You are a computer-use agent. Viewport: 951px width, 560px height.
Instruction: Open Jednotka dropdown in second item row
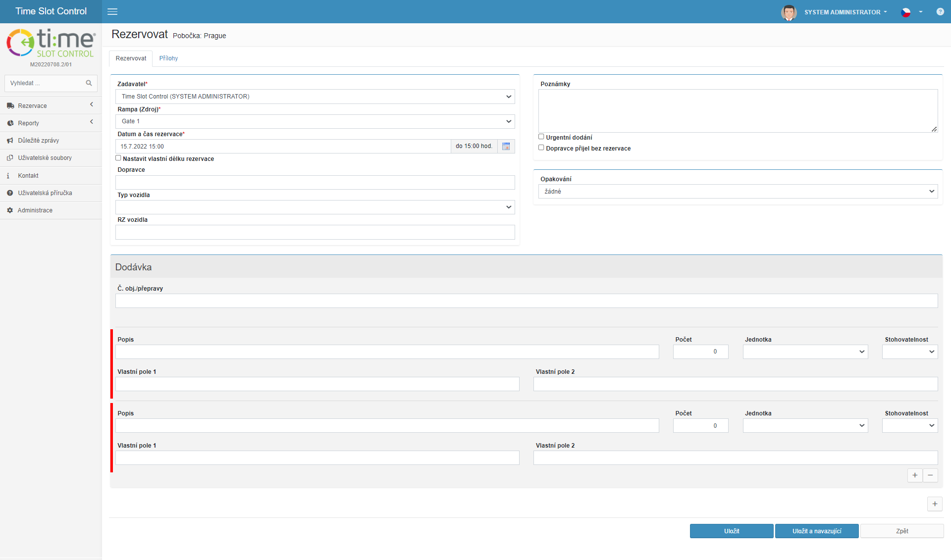point(805,425)
